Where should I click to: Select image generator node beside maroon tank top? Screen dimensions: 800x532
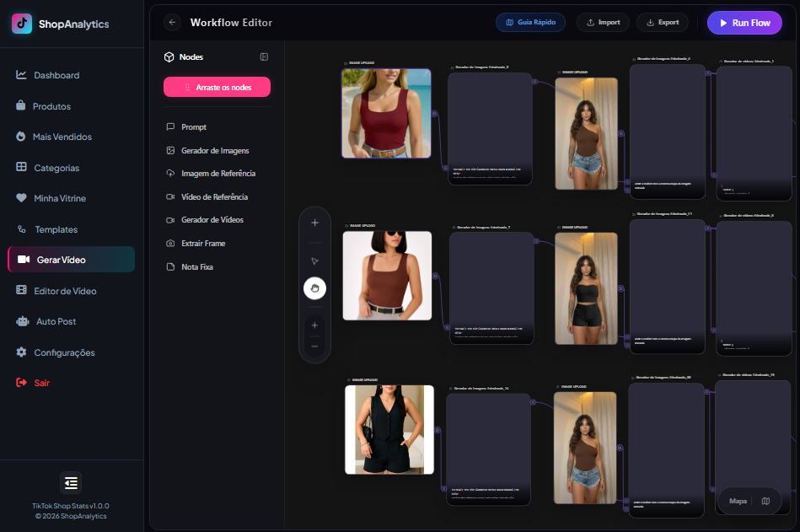coord(491,128)
